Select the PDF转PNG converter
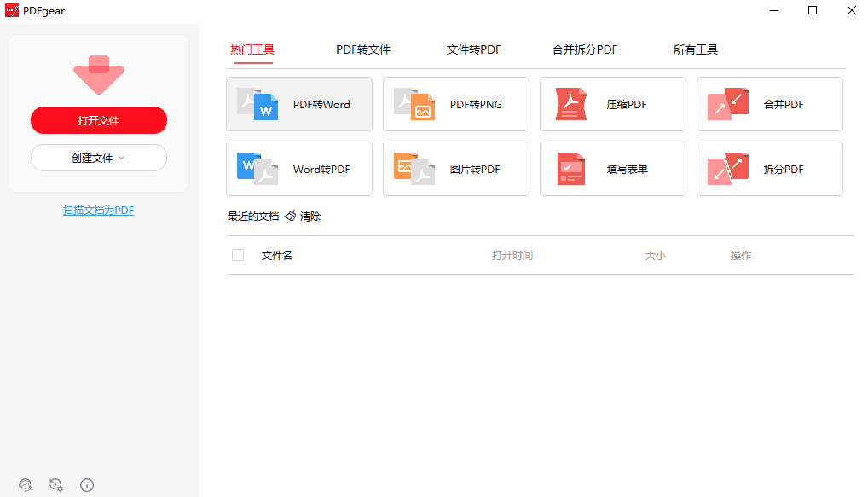868x497 pixels. (455, 104)
